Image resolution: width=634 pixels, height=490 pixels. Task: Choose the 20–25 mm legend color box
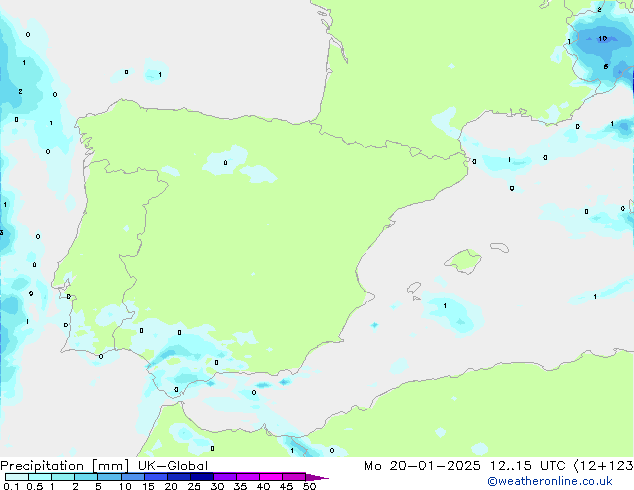(x=178, y=477)
